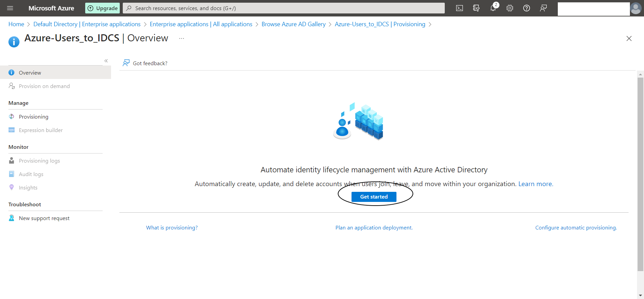Click the Provision on demand icon

tap(11, 86)
